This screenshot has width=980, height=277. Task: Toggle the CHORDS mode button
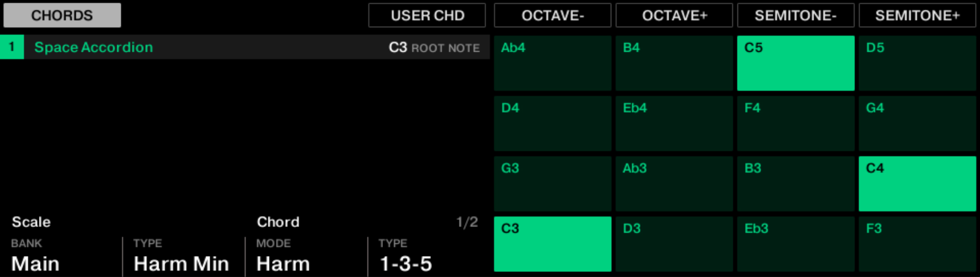tap(62, 15)
